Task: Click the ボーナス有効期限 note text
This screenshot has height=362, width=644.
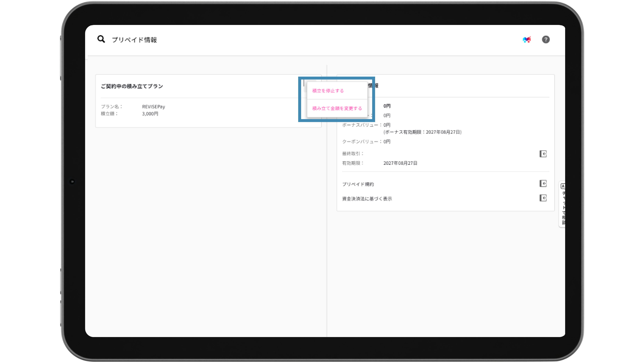Action: [x=422, y=132]
